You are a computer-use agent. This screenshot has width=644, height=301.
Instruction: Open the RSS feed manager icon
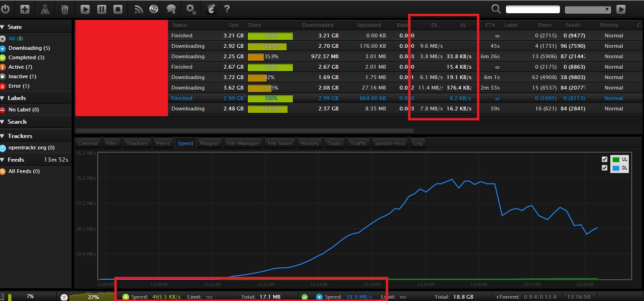tap(139, 9)
